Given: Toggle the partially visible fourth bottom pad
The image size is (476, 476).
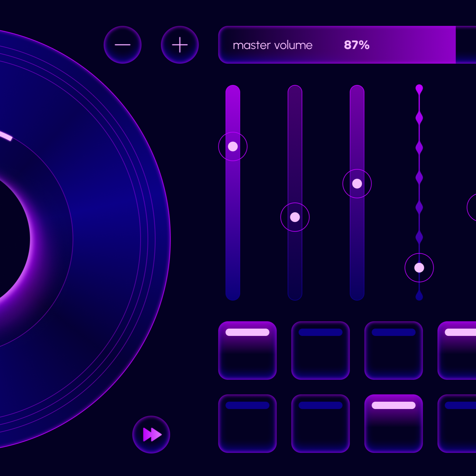Looking at the screenshot, I should pyautogui.click(x=457, y=424).
